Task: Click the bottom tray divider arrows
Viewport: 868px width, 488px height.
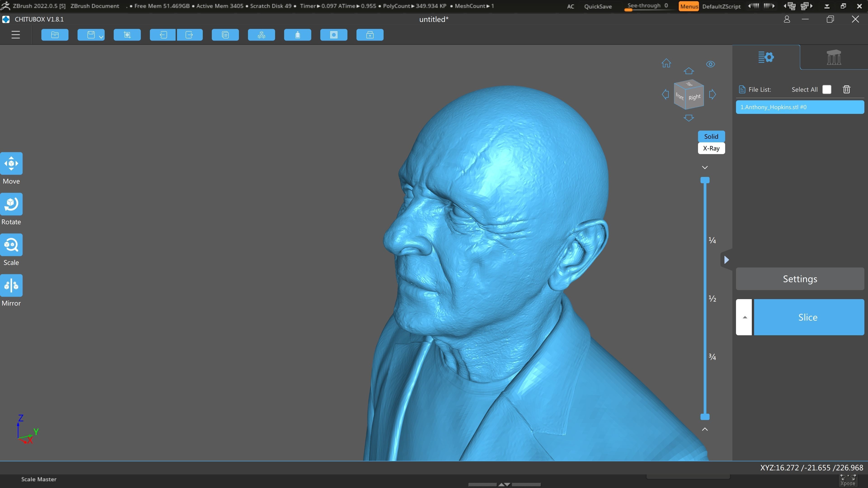Action: click(505, 484)
